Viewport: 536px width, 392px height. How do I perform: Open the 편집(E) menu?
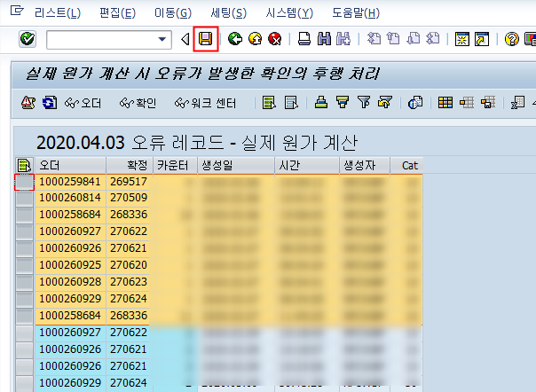[x=117, y=13]
